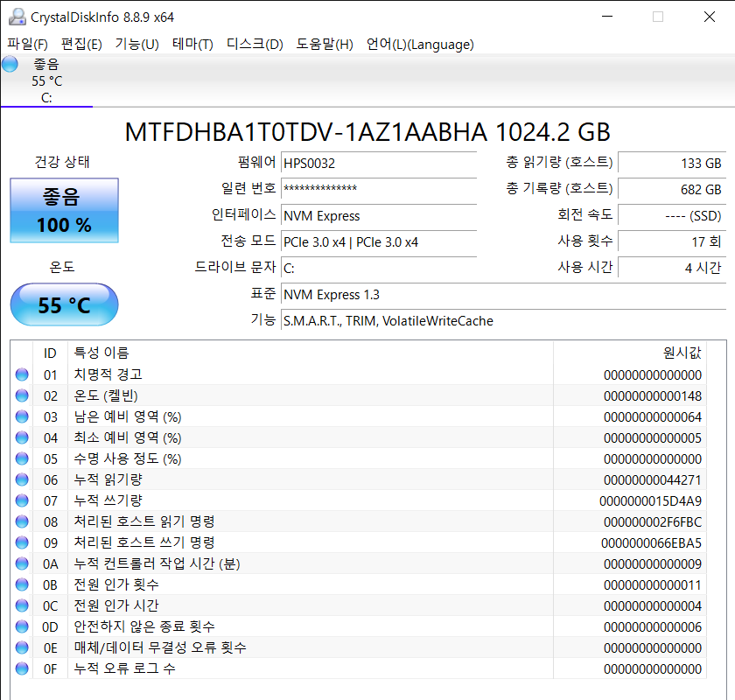The height and width of the screenshot is (700, 735).
Task: Click the 기능 S.M.A.R.T., TRIM field
Action: tap(503, 321)
